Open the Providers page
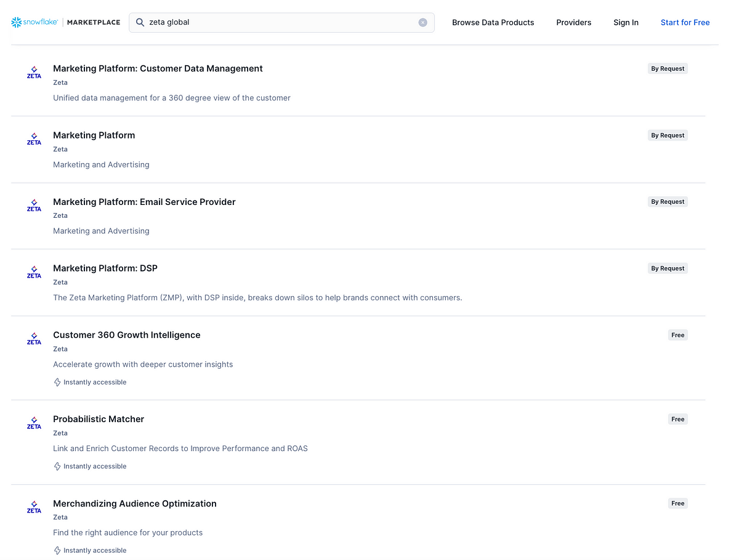 click(x=574, y=22)
